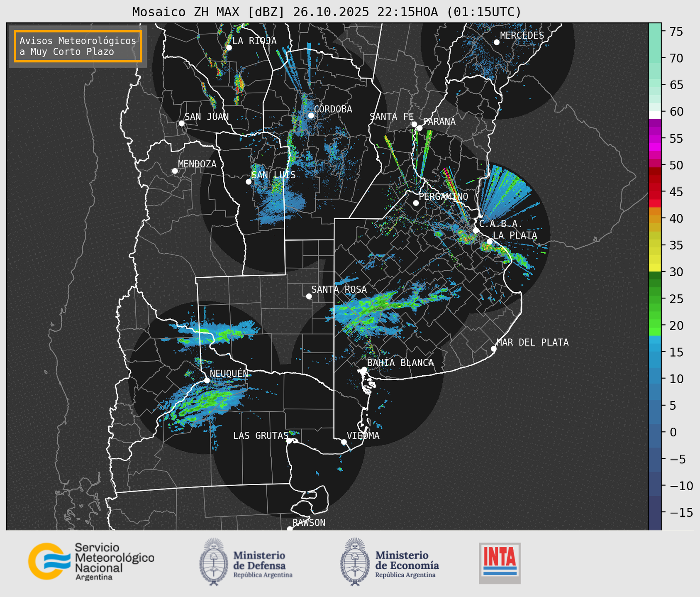Click the C.A.B.A. map label

click(x=501, y=224)
